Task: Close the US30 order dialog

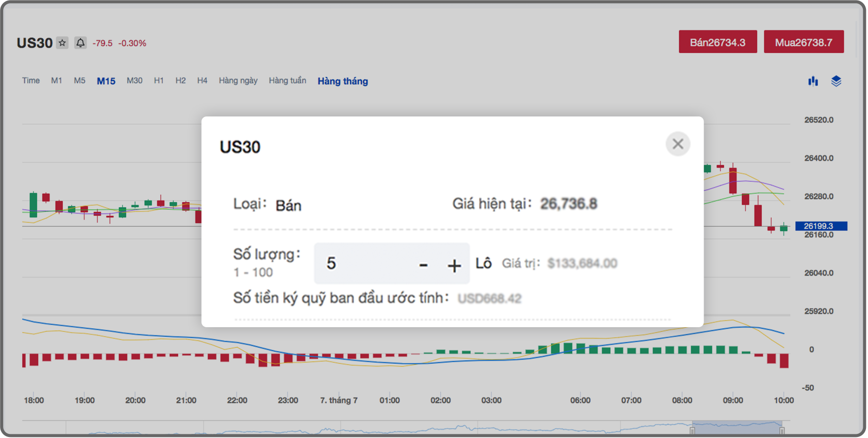Action: coord(677,144)
